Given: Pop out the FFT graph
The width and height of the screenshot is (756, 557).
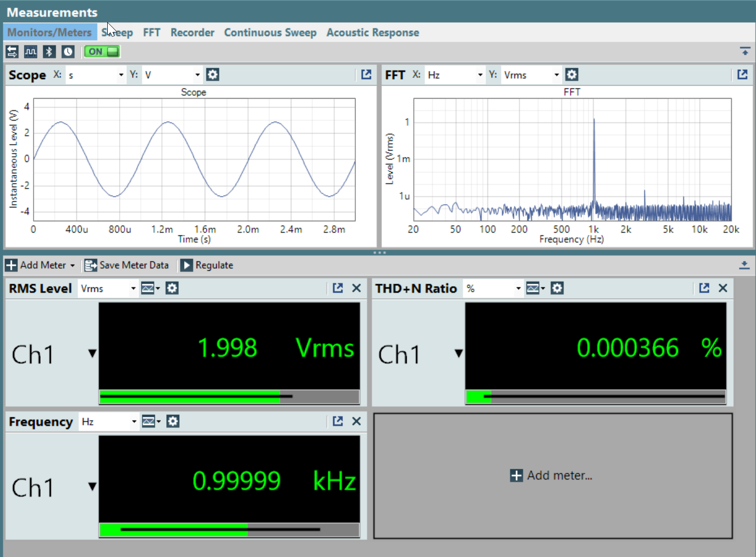Looking at the screenshot, I should click(x=742, y=75).
